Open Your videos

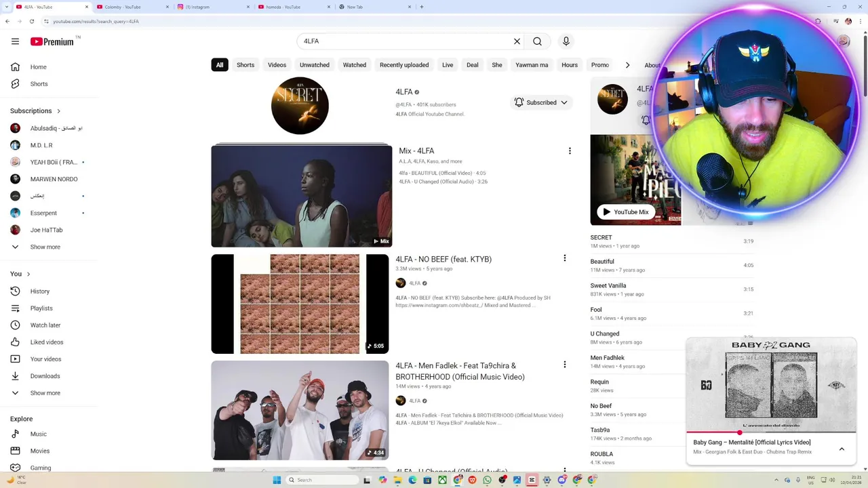pos(45,359)
